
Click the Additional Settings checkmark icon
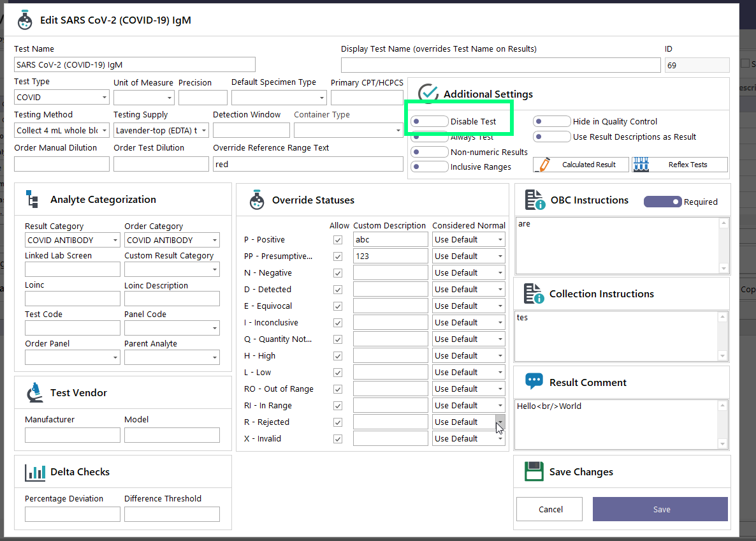tap(428, 93)
